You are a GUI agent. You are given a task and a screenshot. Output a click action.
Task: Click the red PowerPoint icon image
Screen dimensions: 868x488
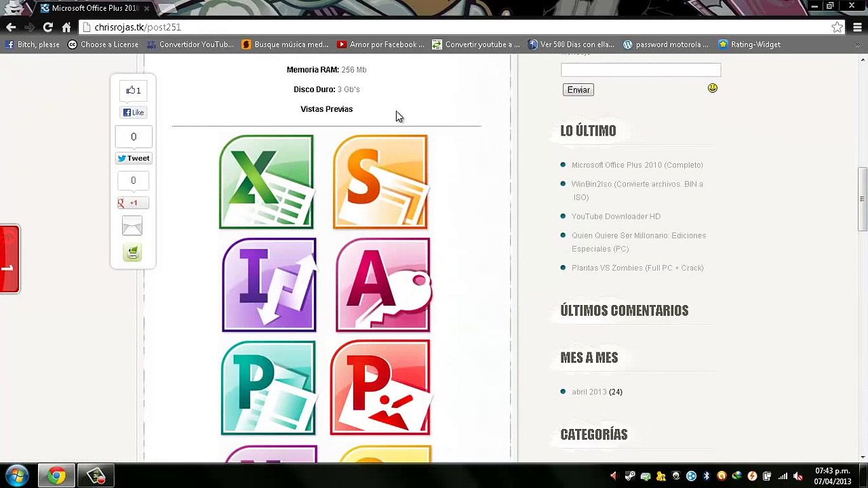pyautogui.click(x=380, y=388)
